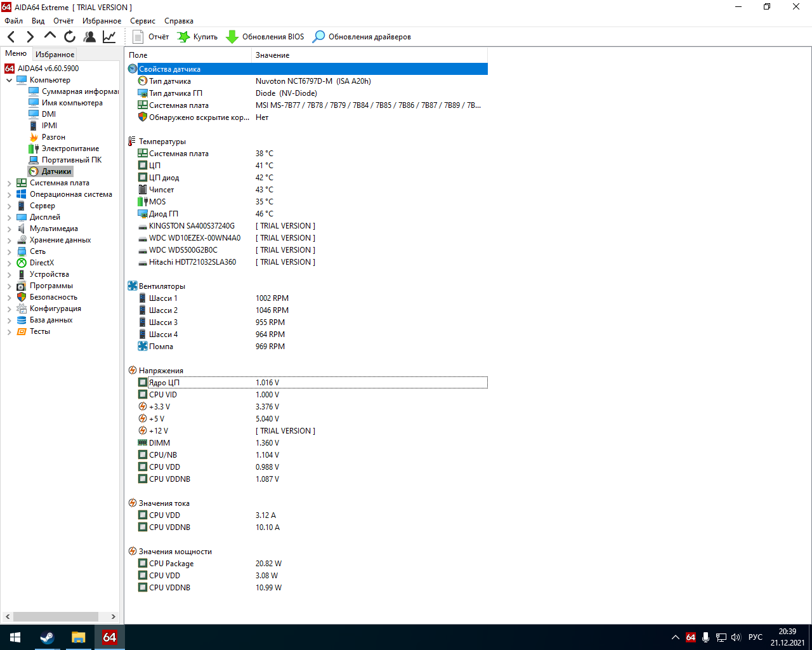The height and width of the screenshot is (650, 812).
Task: Click the Конфигурация icon in tree
Action: 22,308
